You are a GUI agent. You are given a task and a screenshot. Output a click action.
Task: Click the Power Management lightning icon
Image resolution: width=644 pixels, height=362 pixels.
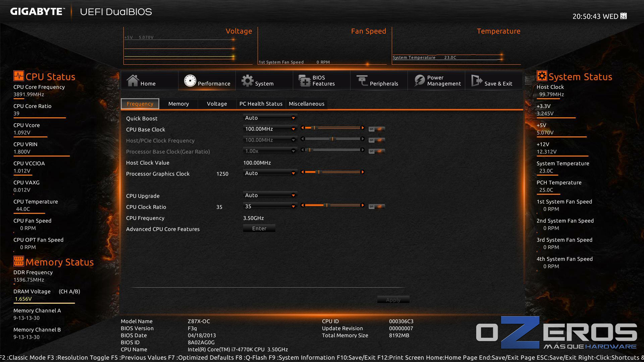click(x=419, y=80)
